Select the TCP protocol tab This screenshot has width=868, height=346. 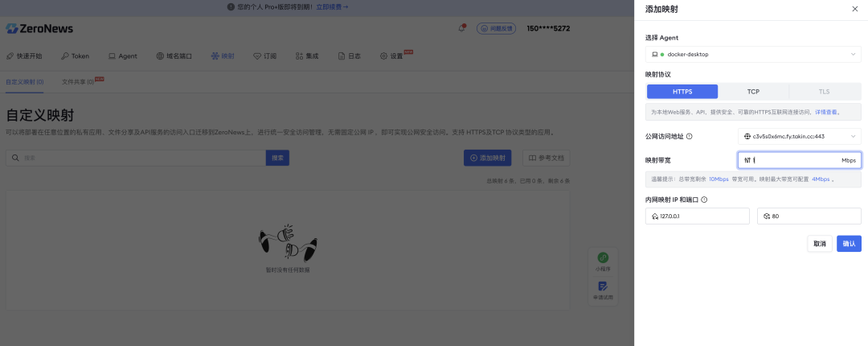(x=753, y=92)
